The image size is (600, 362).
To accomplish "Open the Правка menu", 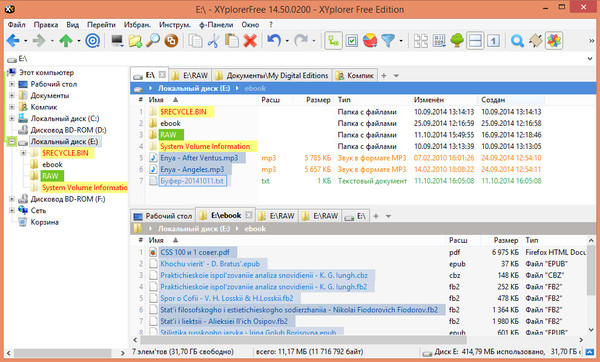I will tap(46, 24).
